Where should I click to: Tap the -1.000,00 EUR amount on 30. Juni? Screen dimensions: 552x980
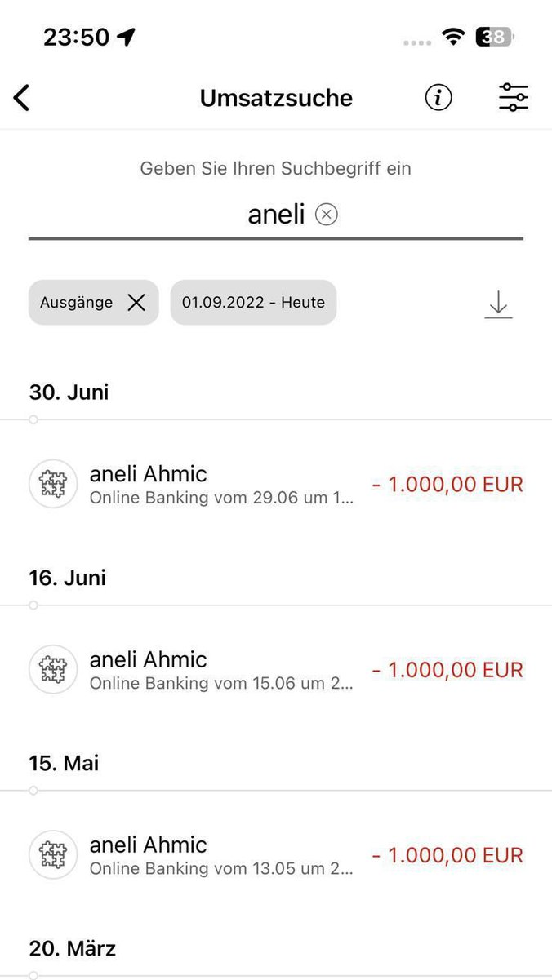coord(447,485)
